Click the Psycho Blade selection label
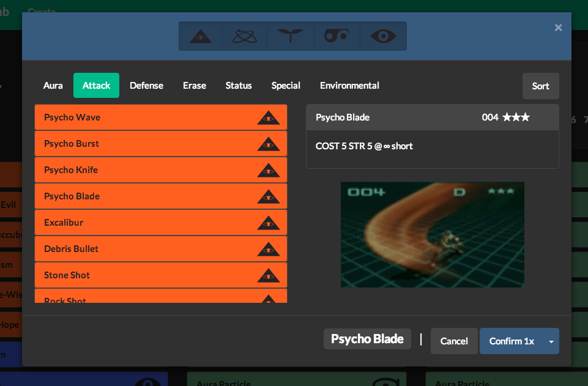The height and width of the screenshot is (386, 588). (x=367, y=339)
